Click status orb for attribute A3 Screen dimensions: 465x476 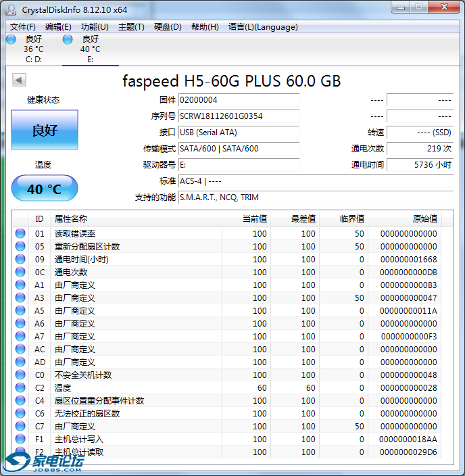20,297
